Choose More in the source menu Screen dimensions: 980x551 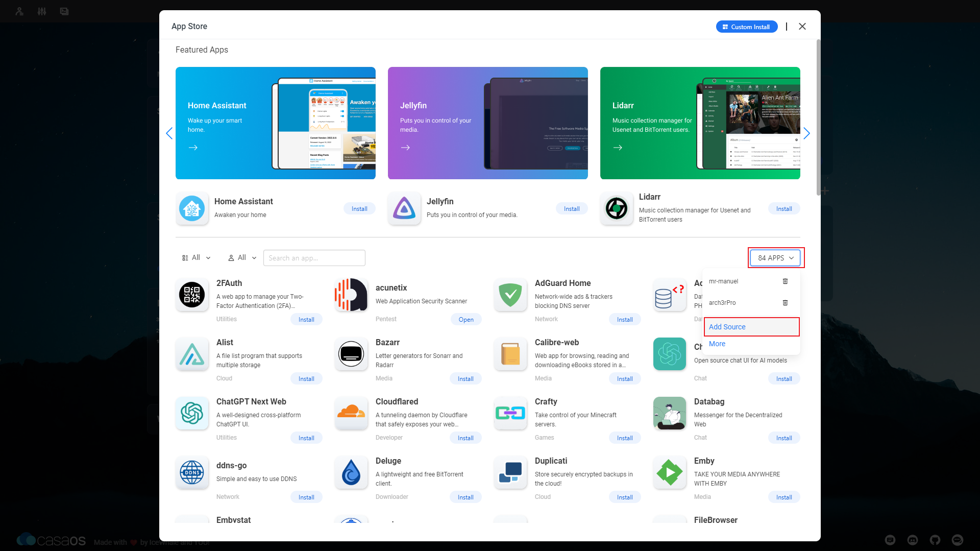[x=717, y=344]
